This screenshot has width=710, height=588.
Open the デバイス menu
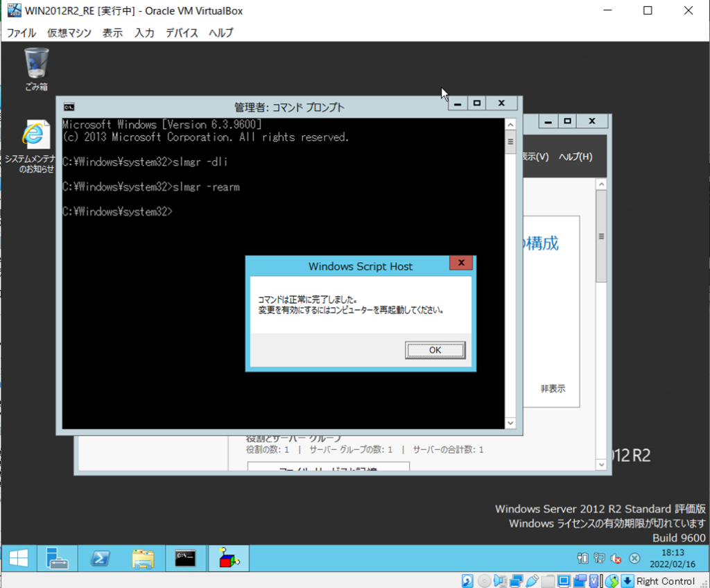click(x=182, y=33)
